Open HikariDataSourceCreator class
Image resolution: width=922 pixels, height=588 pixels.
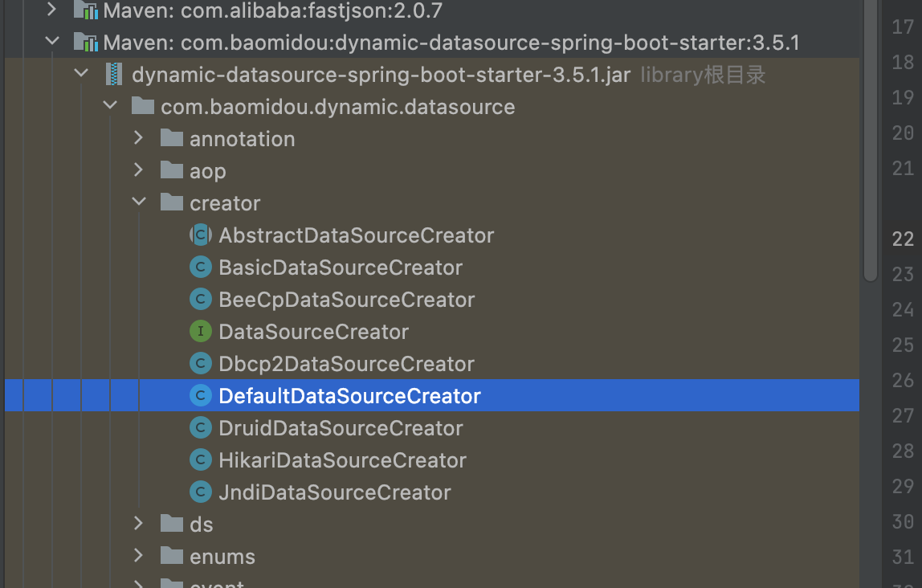tap(343, 459)
